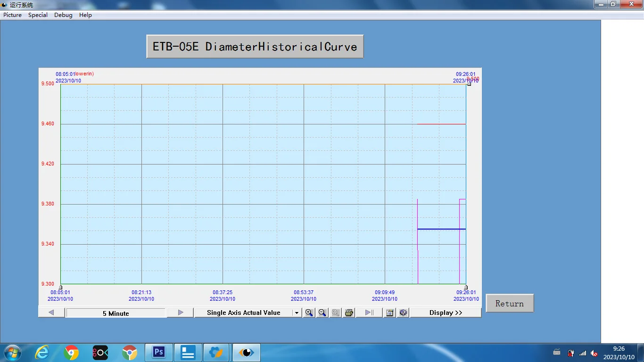Expand the Display >> options panel
This screenshot has height=362, width=644.
pyautogui.click(x=446, y=313)
